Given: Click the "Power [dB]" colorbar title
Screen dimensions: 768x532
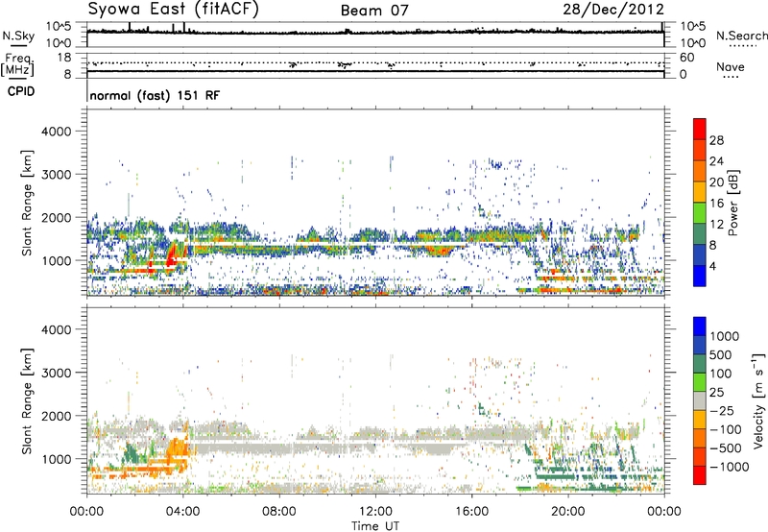Looking at the screenshot, I should click(x=733, y=203).
